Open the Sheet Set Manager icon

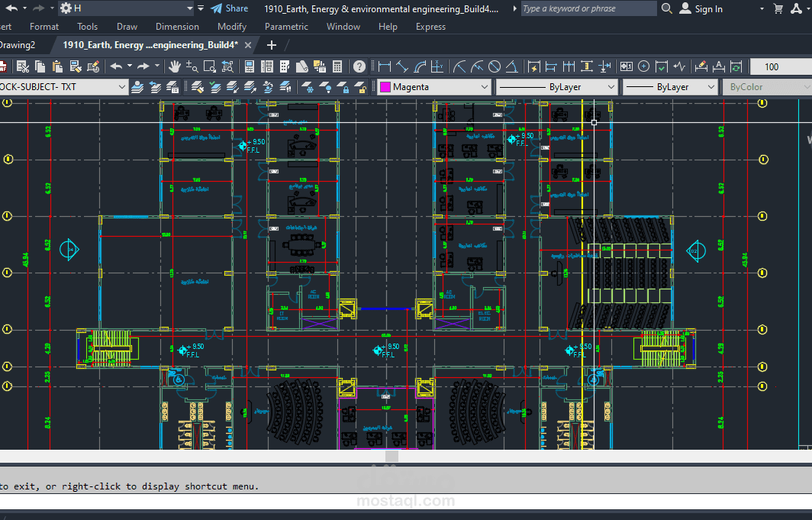[x=302, y=66]
